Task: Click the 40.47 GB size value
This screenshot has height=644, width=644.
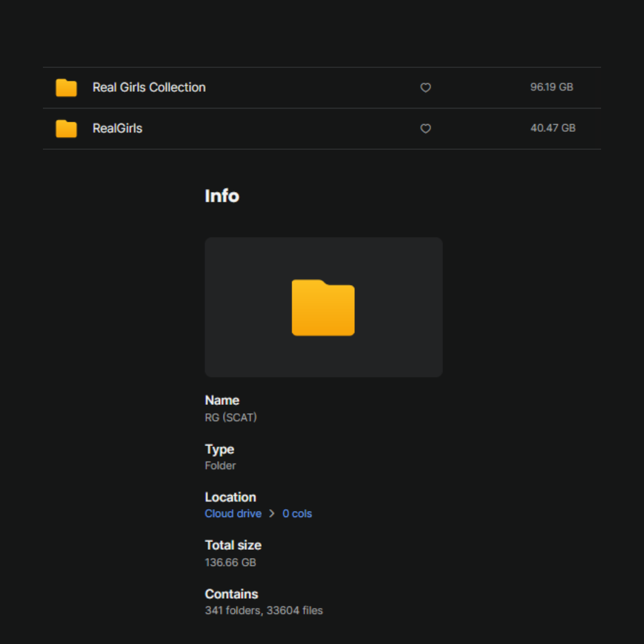Action: 553,128
